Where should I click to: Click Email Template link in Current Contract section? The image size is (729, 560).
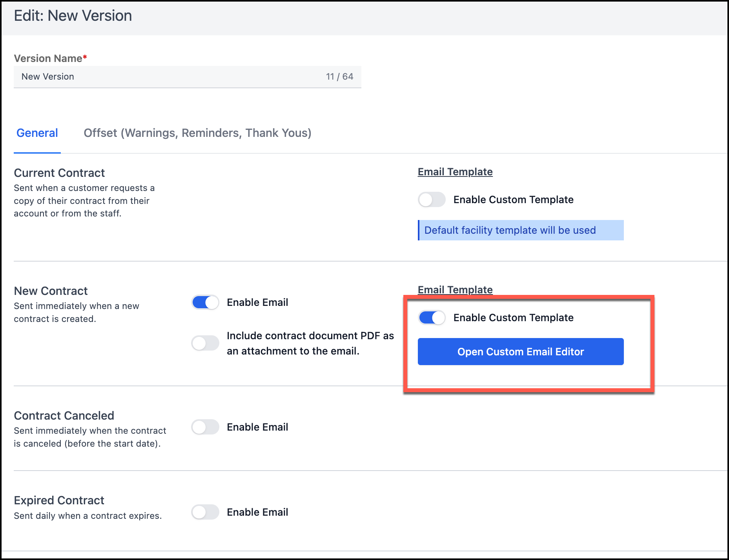tap(455, 172)
